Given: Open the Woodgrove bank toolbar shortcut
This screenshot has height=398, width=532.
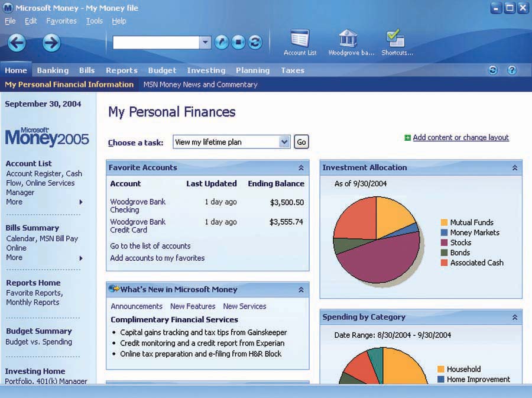Looking at the screenshot, I should (351, 43).
